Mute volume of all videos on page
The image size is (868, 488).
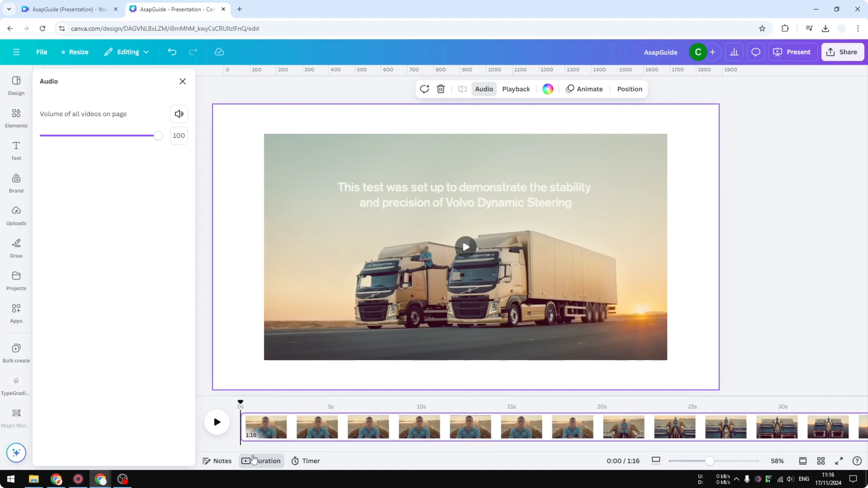coord(179,113)
